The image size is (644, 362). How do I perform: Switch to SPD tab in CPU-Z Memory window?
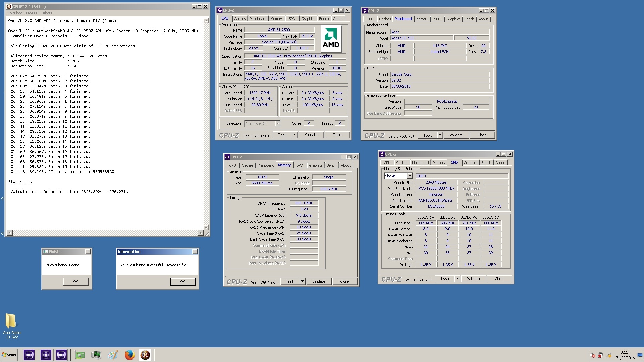(300, 165)
